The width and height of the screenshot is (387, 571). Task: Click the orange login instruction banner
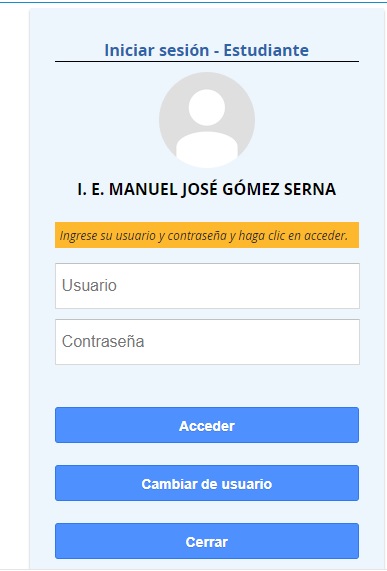(x=207, y=235)
